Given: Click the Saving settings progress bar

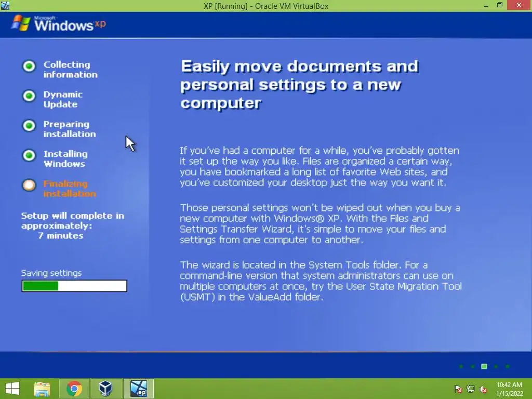Looking at the screenshot, I should point(74,286).
